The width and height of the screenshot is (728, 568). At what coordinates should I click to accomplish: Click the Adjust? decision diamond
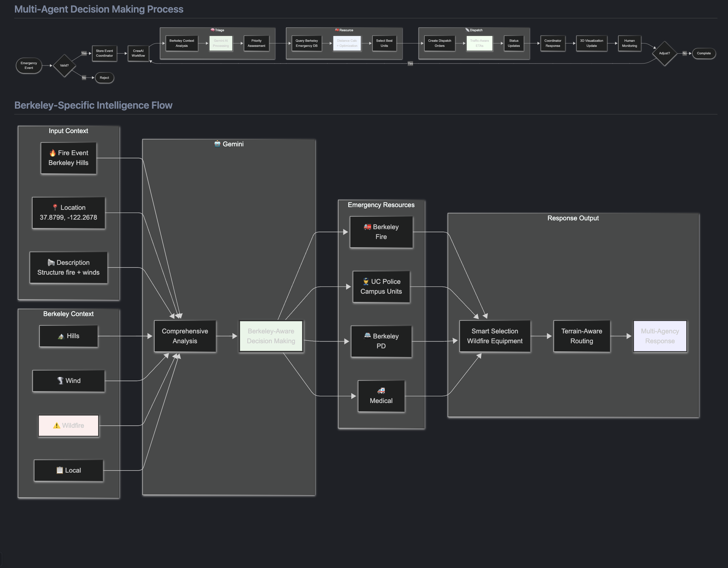pos(664,53)
